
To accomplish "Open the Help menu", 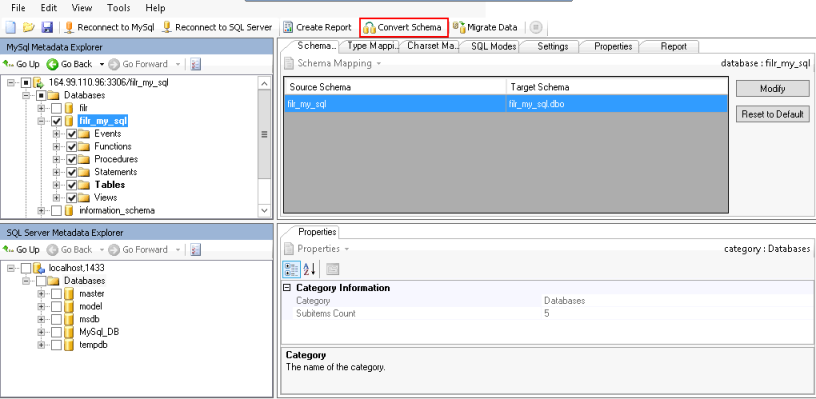I will [155, 8].
